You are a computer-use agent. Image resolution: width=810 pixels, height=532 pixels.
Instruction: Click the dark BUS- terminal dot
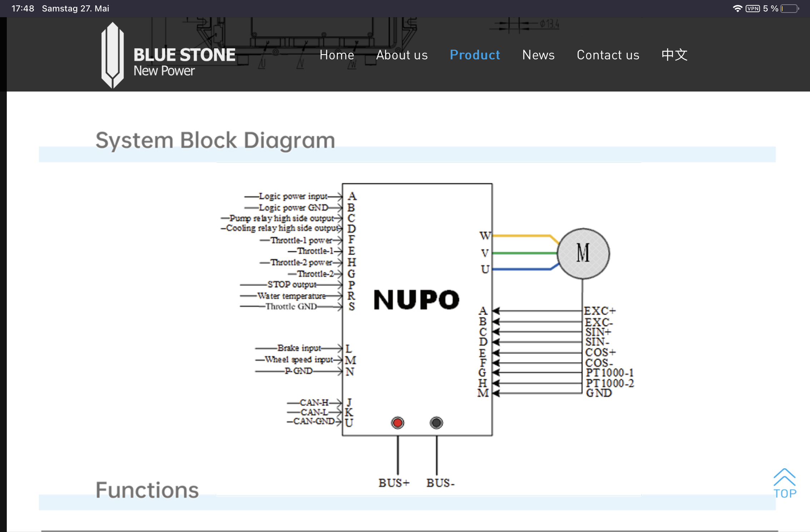(x=436, y=423)
